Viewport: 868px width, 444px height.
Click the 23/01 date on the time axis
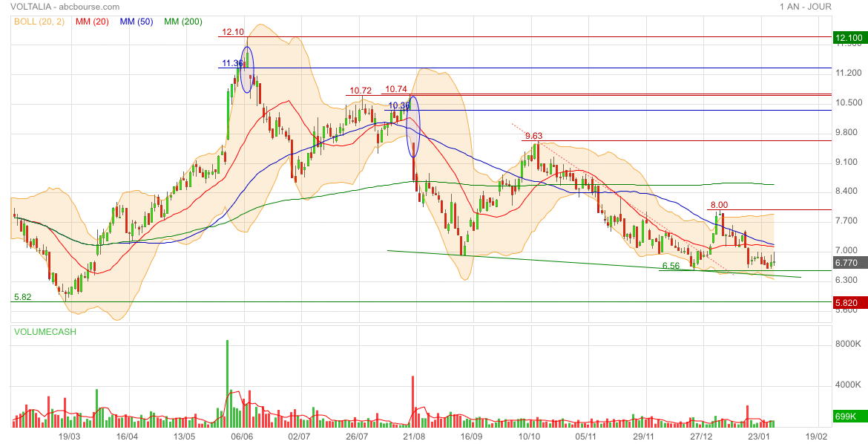[x=759, y=437]
